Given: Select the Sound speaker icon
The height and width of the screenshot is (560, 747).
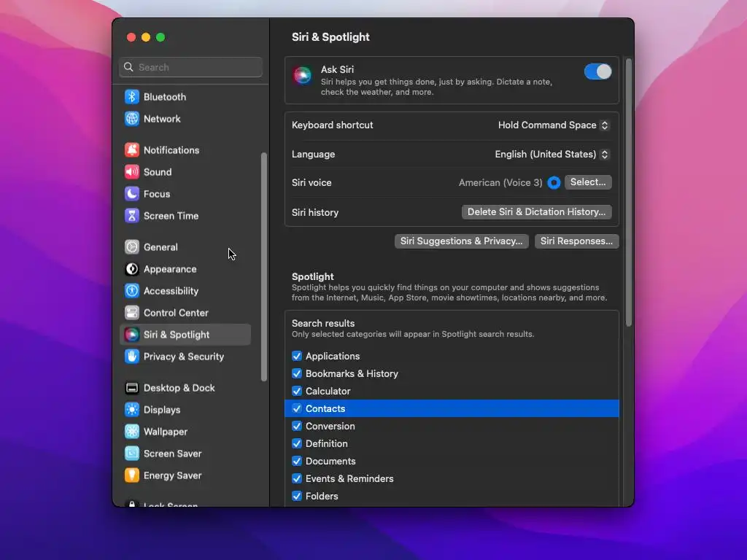Looking at the screenshot, I should coord(132,172).
